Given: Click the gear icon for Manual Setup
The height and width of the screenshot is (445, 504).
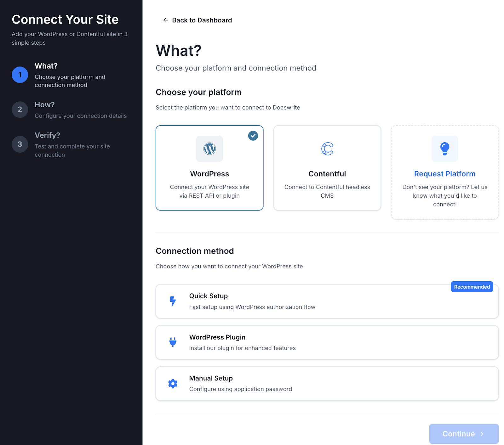Looking at the screenshot, I should click(x=173, y=383).
